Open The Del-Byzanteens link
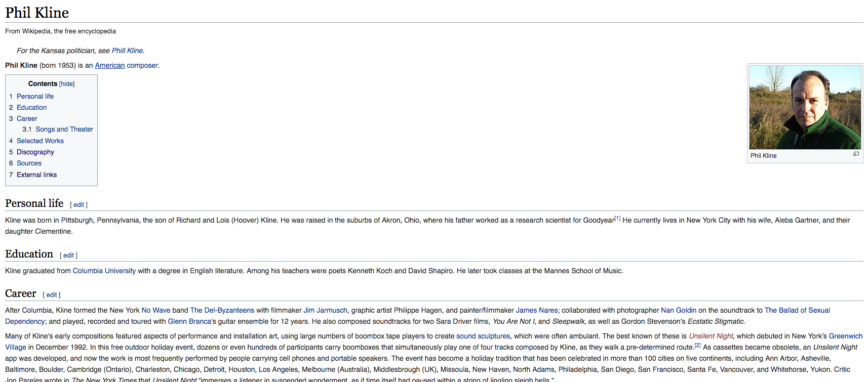 [x=222, y=310]
